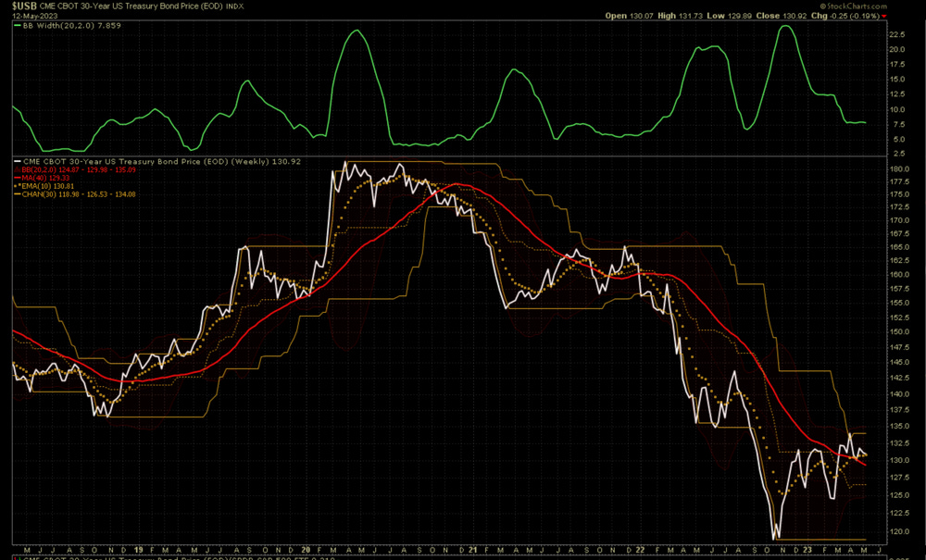Click the 135.0 price axis label
This screenshot has height=560, width=926.
coord(900,426)
